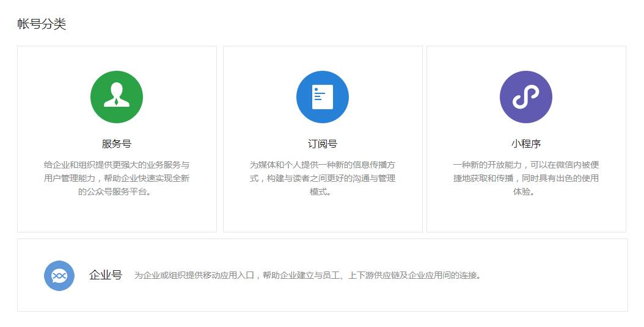Click the 服务号 description starting 给企业和组织
644x327 pixels.
pyautogui.click(x=117, y=178)
